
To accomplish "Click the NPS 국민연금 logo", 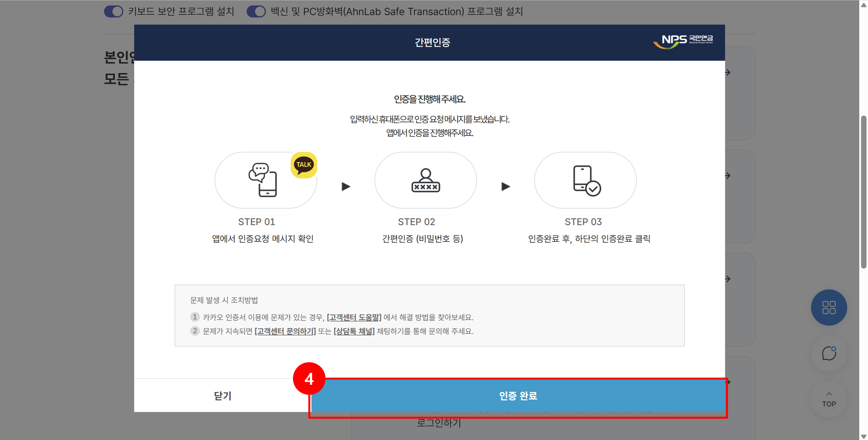I will 683,41.
